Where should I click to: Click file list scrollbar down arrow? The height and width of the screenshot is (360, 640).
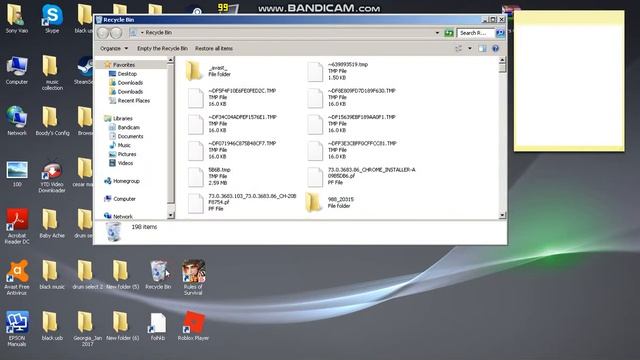click(502, 215)
